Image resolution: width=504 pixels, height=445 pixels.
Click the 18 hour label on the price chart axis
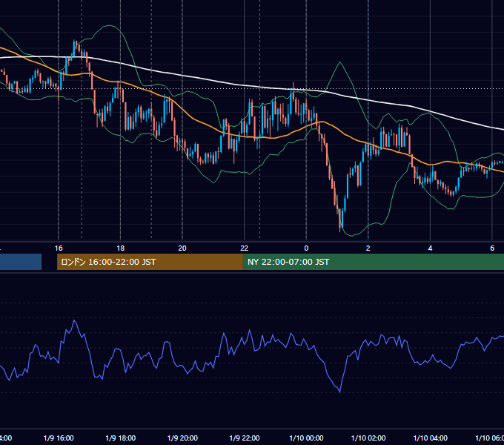[x=121, y=248]
